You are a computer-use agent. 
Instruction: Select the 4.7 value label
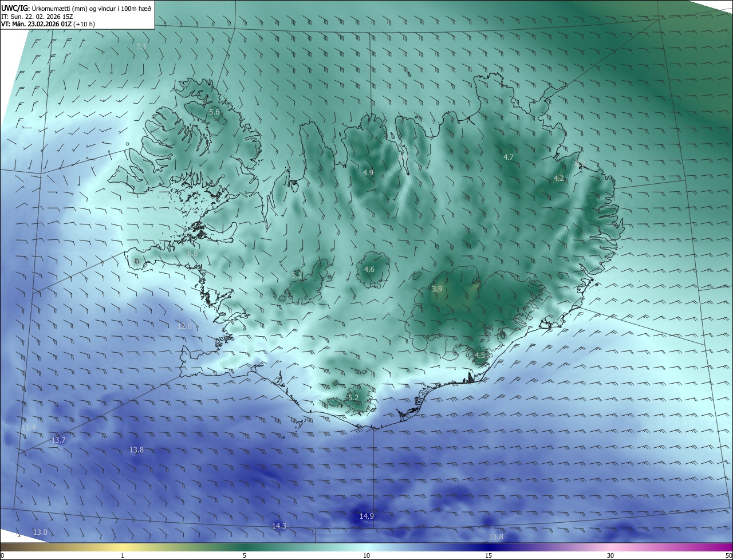click(509, 157)
